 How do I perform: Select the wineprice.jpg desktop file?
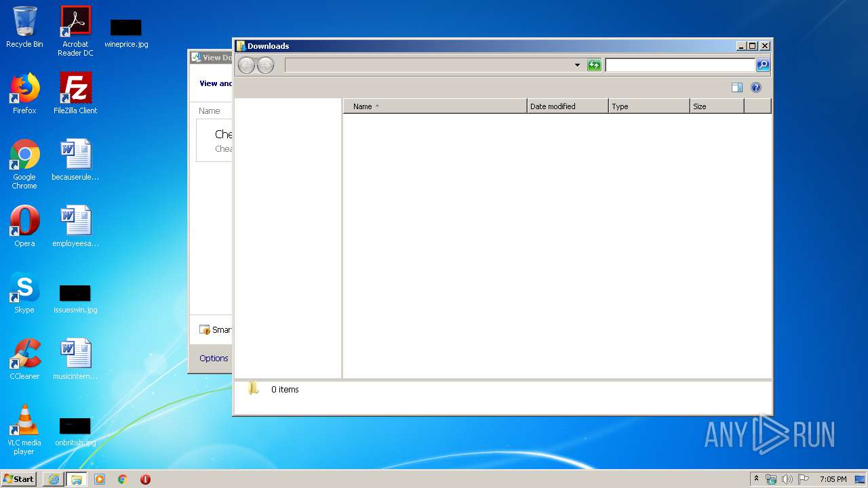[126, 33]
